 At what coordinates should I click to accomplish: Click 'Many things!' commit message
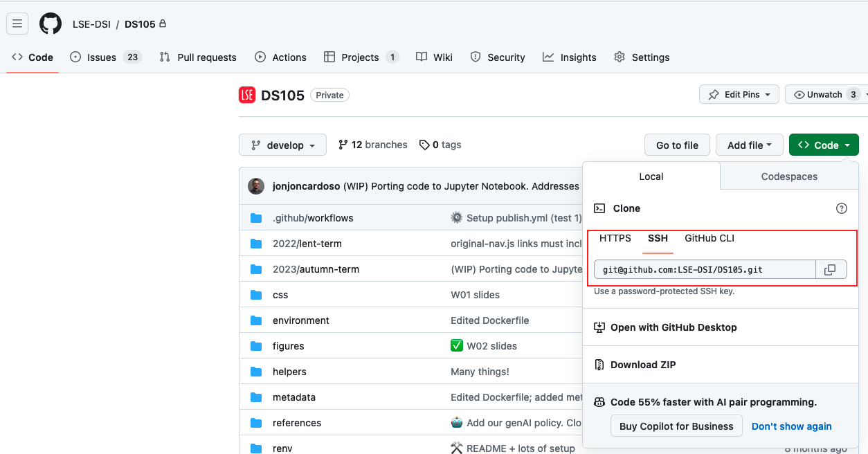pos(480,372)
